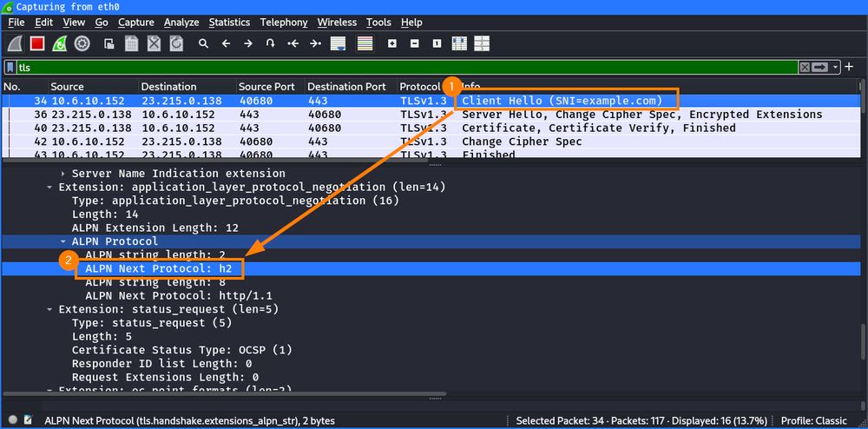Jump to last packet icon
868x429 pixels.
tap(315, 43)
